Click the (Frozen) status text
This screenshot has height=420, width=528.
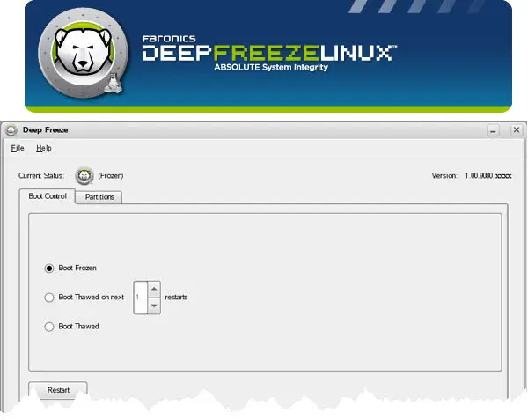[111, 176]
